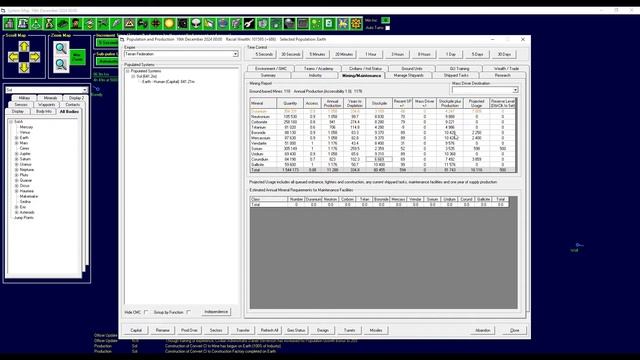Click the Abandon button

pyautogui.click(x=482, y=330)
